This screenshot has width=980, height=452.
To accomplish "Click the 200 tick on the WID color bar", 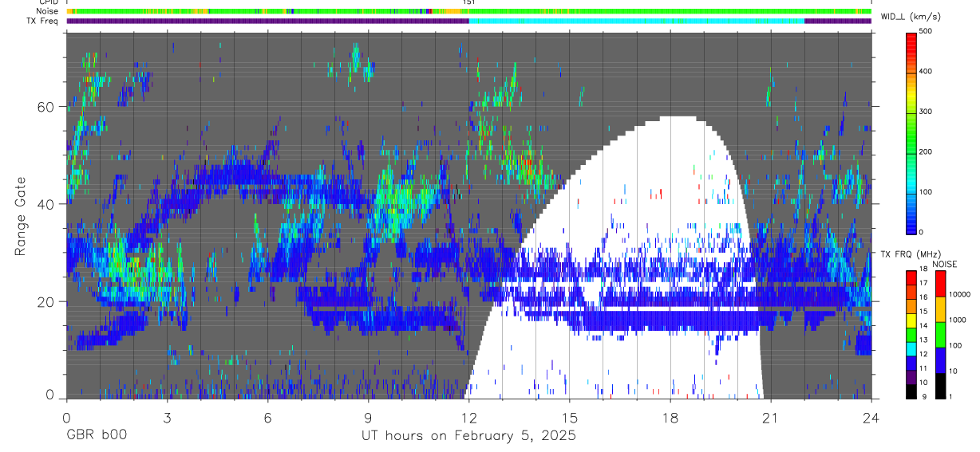I will click(927, 151).
